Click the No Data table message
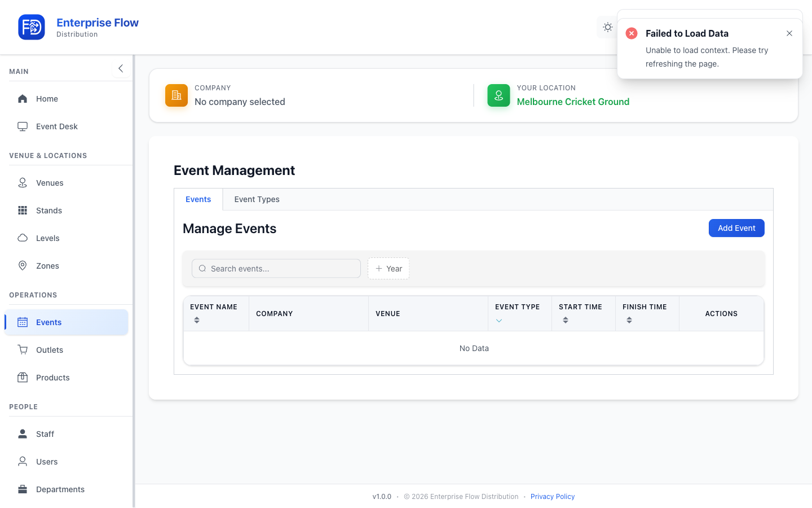The height and width of the screenshot is (508, 812). click(x=474, y=348)
